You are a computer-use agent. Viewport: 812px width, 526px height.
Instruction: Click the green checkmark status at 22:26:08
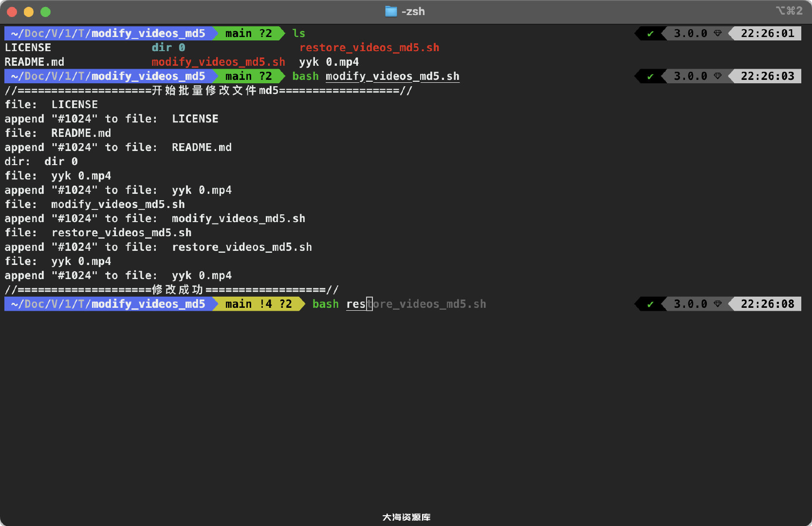[650, 304]
